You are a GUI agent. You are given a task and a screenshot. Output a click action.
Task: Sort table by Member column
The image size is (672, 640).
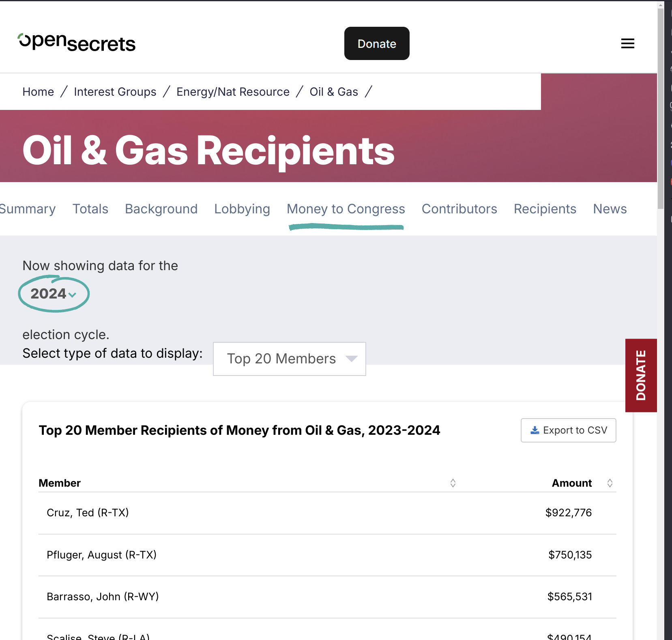pos(453,483)
